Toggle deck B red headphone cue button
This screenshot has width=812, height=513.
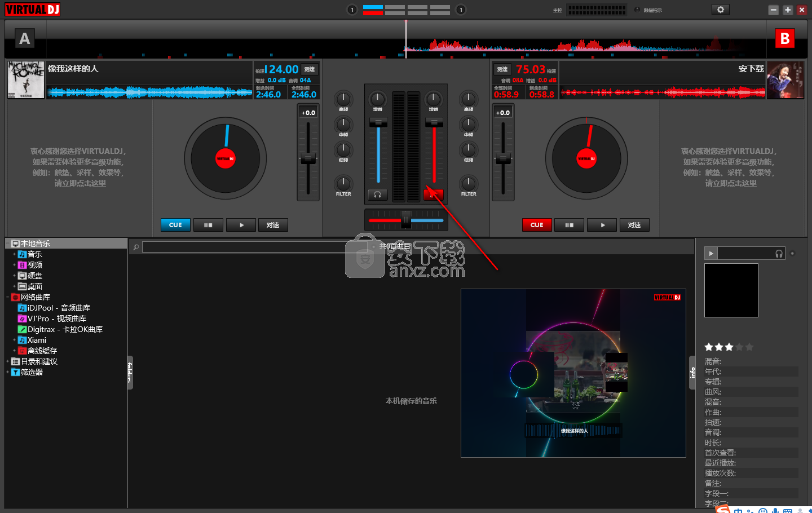pyautogui.click(x=433, y=194)
